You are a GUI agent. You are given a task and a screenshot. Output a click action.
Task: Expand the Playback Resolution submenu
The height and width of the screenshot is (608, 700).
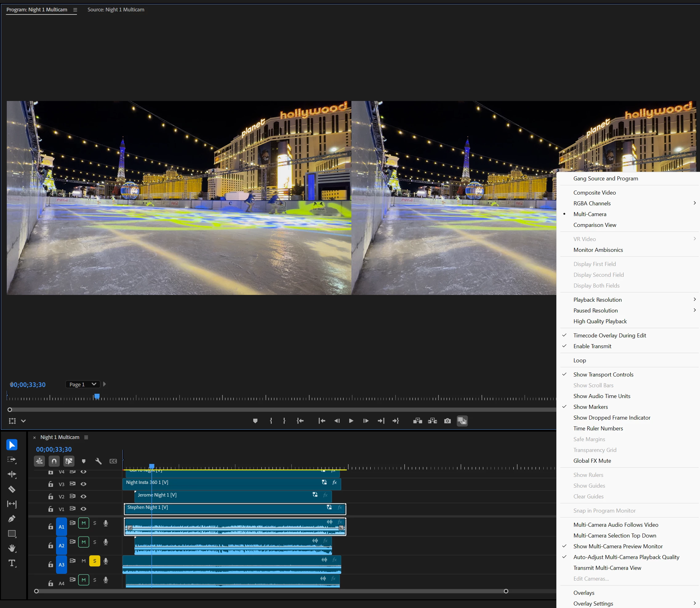tap(597, 300)
